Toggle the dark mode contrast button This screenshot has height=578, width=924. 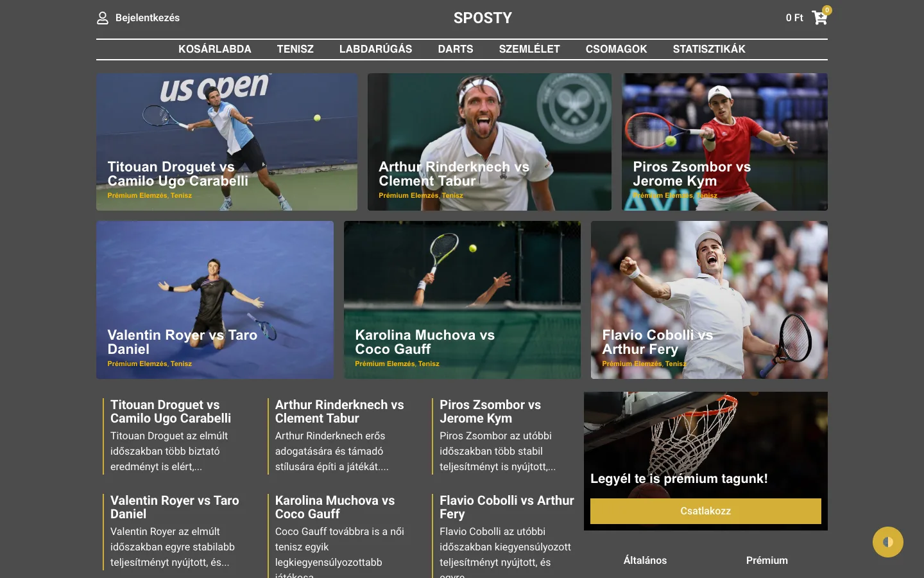[x=888, y=542]
